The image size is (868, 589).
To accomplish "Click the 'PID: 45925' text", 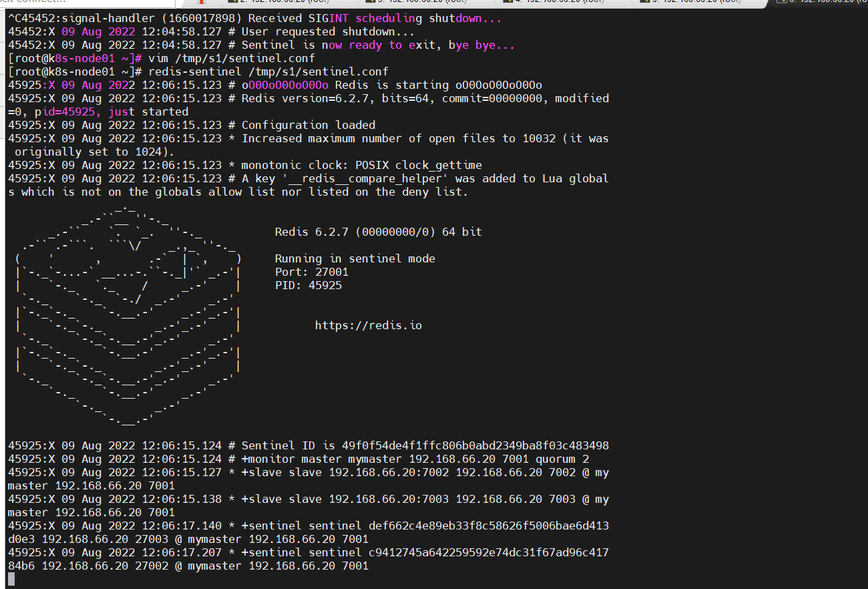I will click(x=308, y=285).
